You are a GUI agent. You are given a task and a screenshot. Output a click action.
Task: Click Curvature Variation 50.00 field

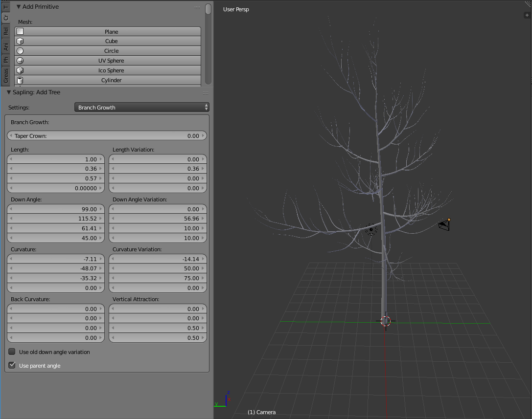pos(158,268)
